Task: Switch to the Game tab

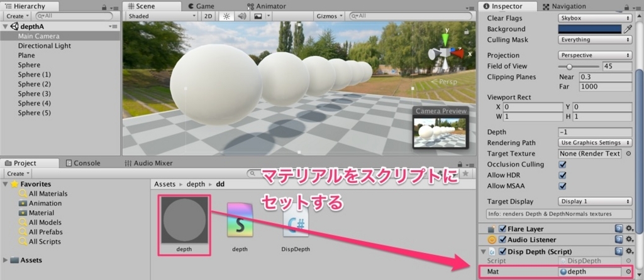Action: (x=201, y=6)
